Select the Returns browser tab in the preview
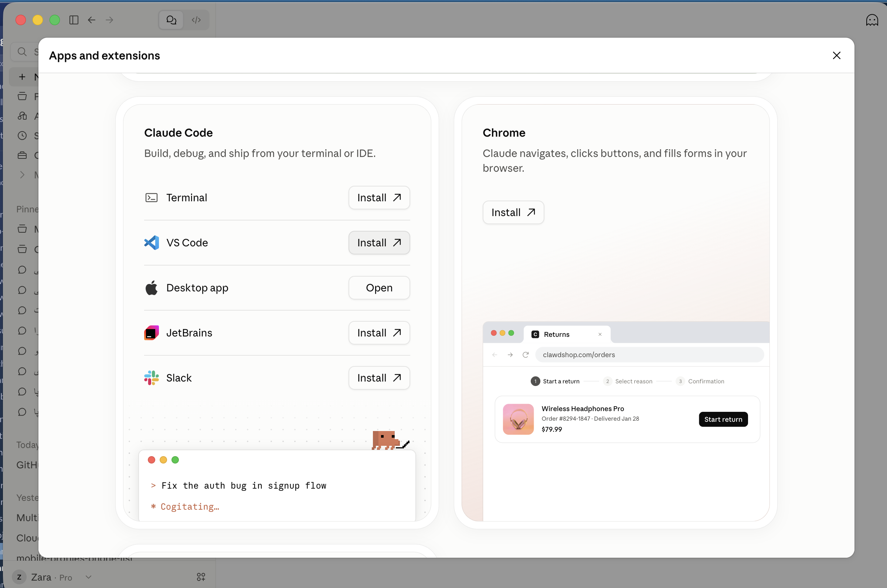This screenshot has height=588, width=887. click(x=567, y=334)
